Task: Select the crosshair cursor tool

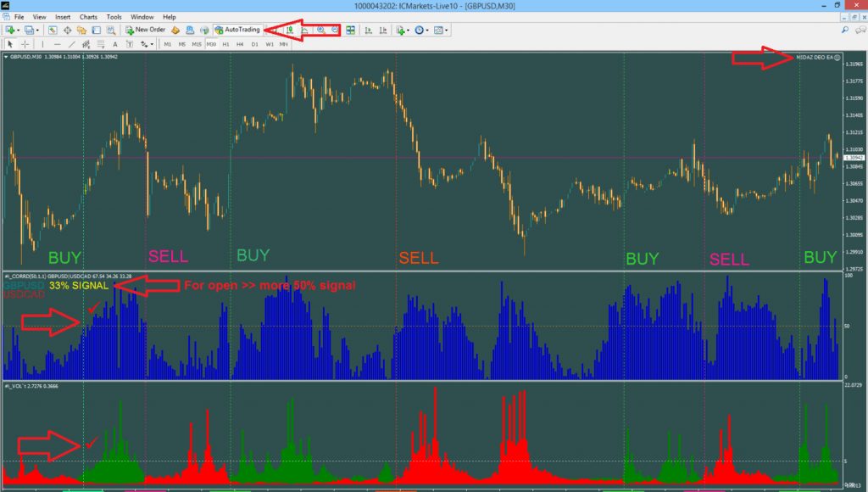Action: (25, 44)
